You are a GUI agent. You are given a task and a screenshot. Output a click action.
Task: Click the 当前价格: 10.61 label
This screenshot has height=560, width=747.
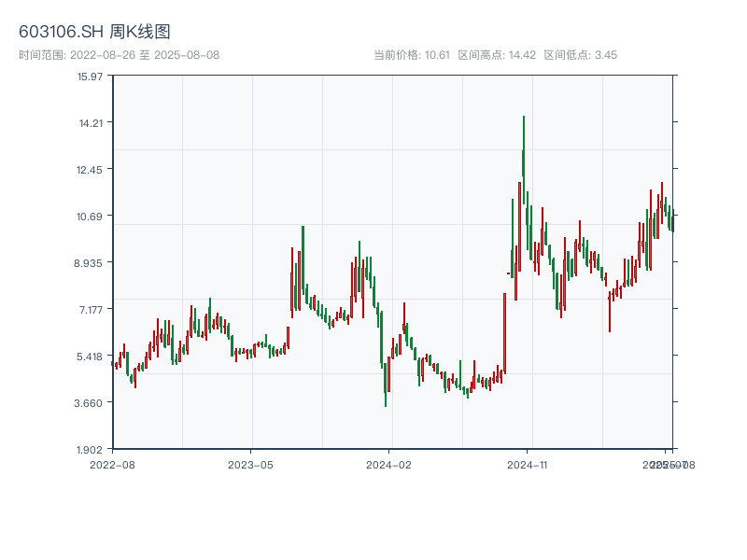tap(412, 55)
